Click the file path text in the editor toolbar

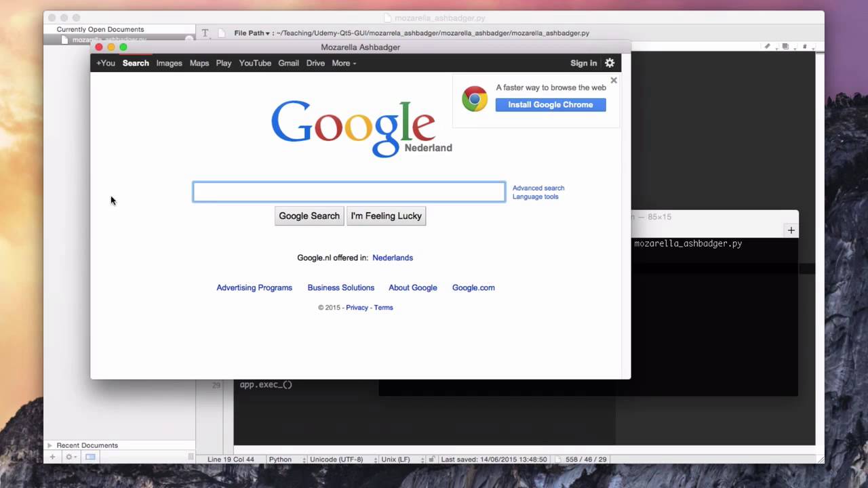click(433, 33)
